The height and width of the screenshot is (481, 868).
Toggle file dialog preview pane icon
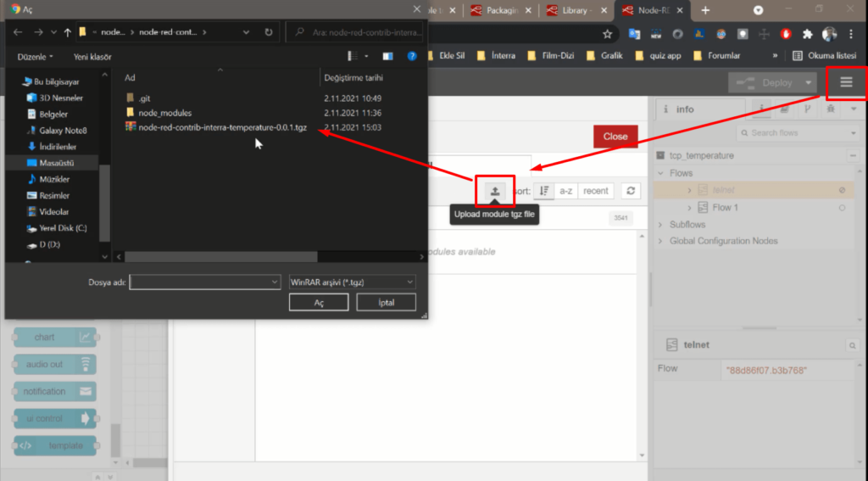pos(387,57)
